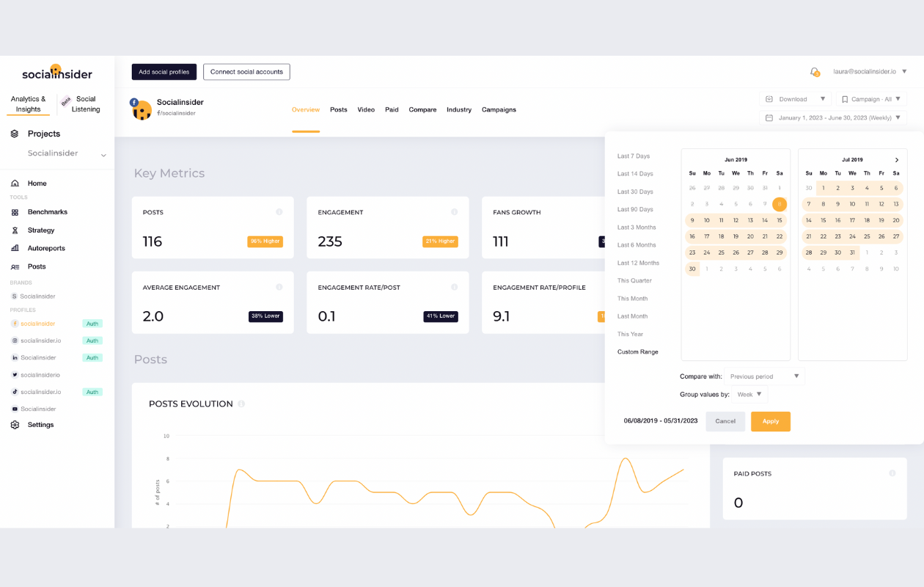Select This Year preset
Screen dimensions: 924x587
tap(630, 334)
